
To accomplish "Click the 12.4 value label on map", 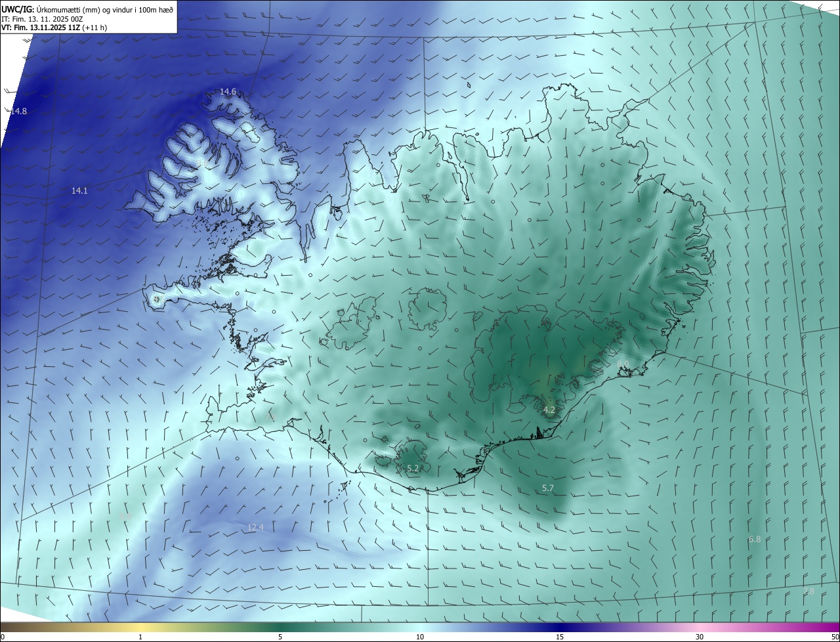I will click(x=255, y=527).
